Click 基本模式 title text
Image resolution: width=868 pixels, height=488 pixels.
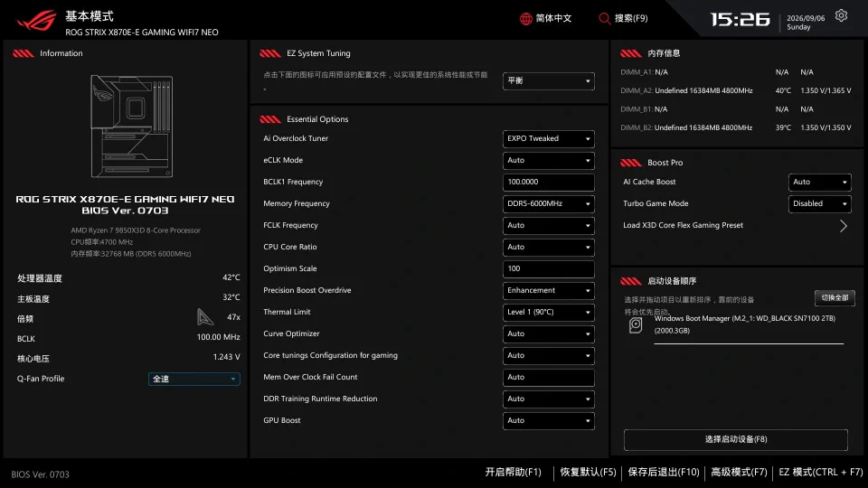tap(90, 16)
